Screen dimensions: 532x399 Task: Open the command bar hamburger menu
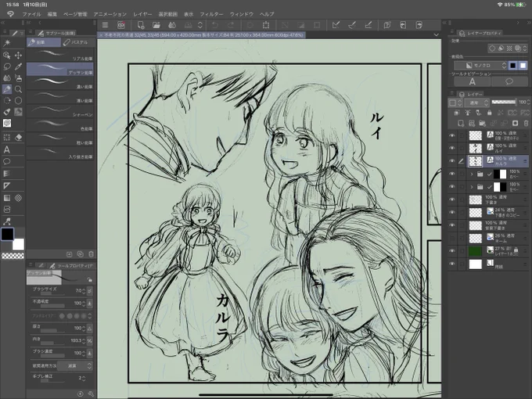pyautogui.click(x=105, y=25)
